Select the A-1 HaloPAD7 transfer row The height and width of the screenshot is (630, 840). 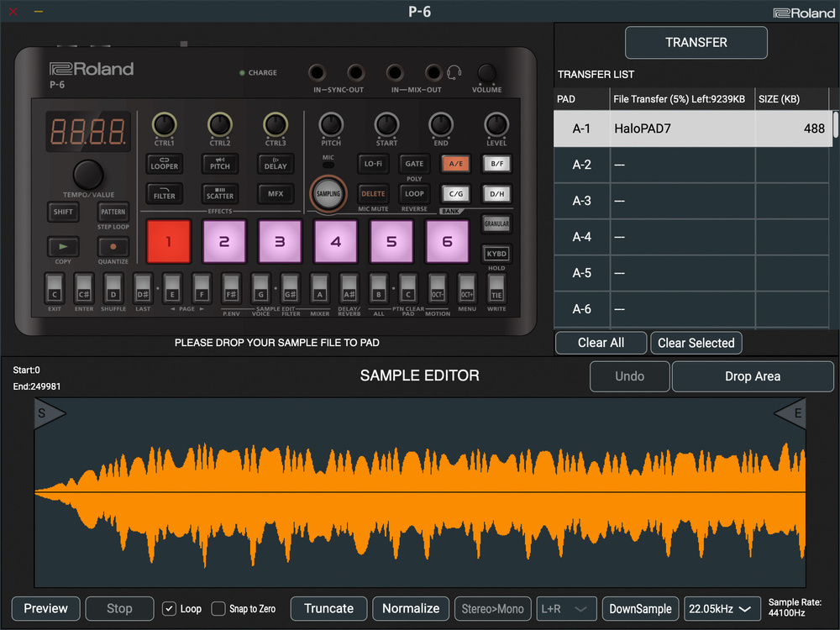pyautogui.click(x=692, y=129)
